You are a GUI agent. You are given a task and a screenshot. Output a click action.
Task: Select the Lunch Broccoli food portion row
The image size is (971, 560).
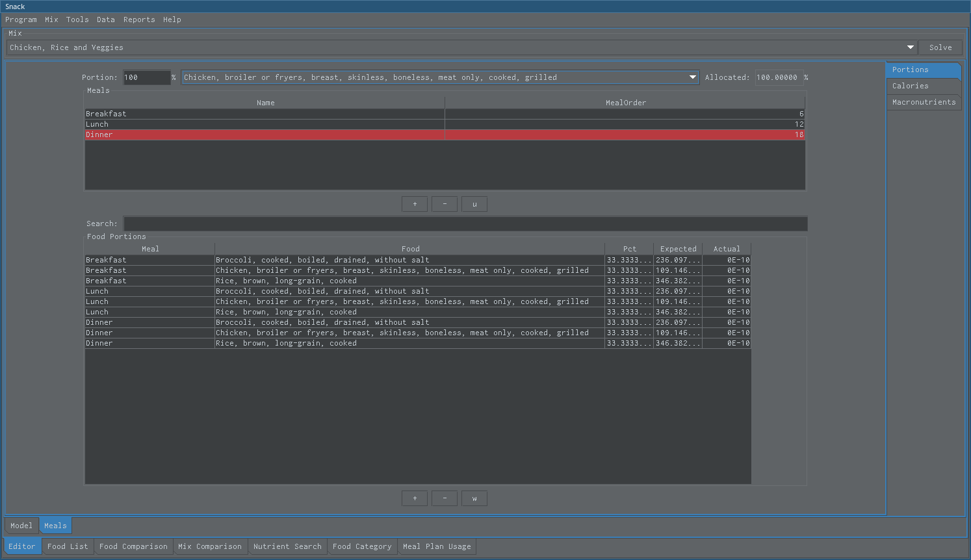coord(418,291)
